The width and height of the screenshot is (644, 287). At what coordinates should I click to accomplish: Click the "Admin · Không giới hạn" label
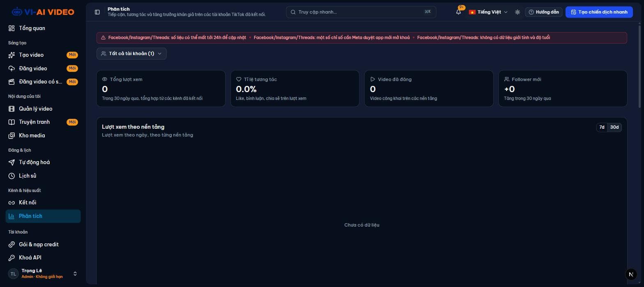point(42,277)
